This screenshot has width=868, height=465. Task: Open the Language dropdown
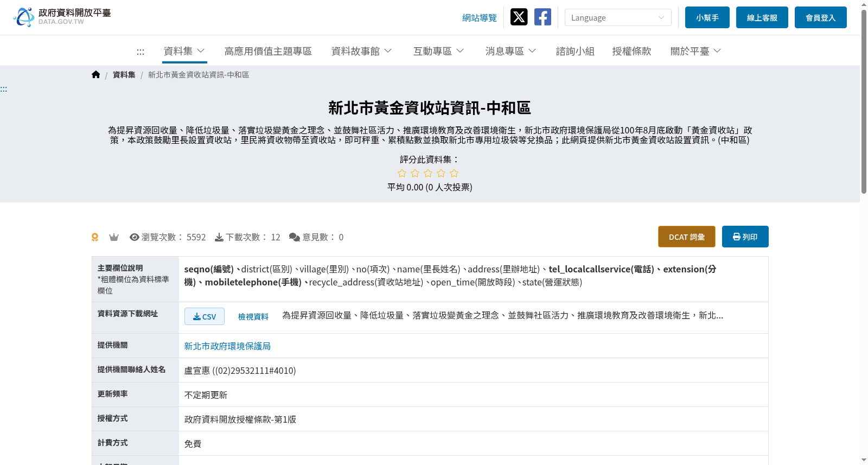click(x=618, y=17)
